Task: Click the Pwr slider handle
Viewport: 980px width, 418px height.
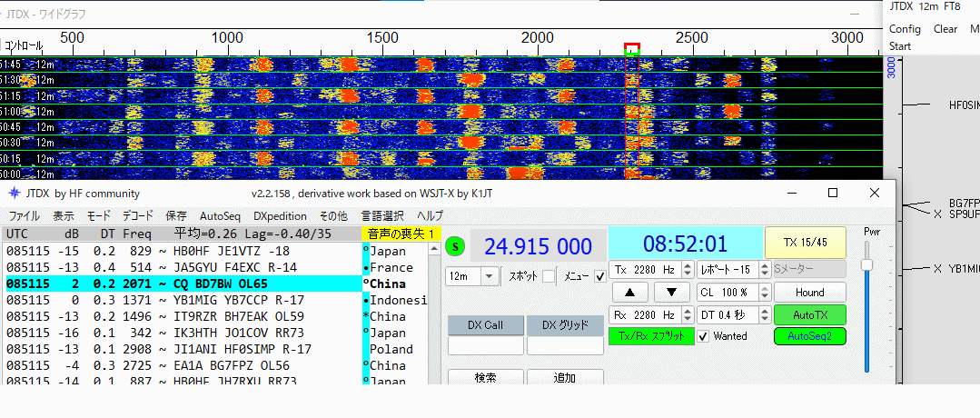Action: point(866,264)
